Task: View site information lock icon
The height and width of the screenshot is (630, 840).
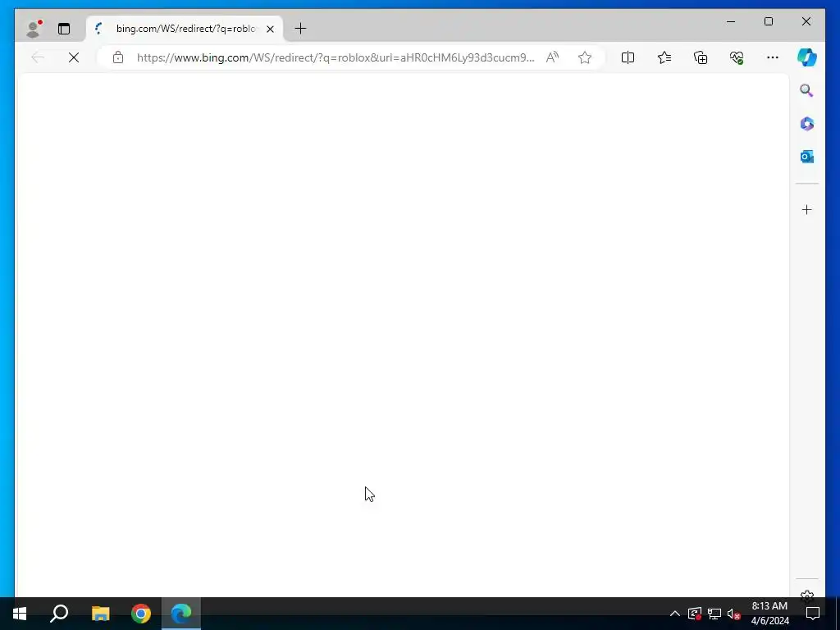Action: click(118, 57)
